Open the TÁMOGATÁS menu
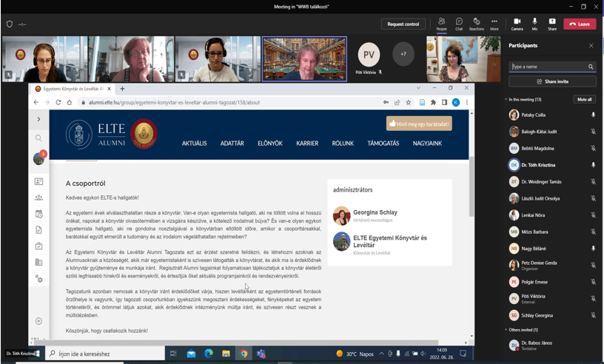This screenshot has width=604, height=364. coord(383,144)
